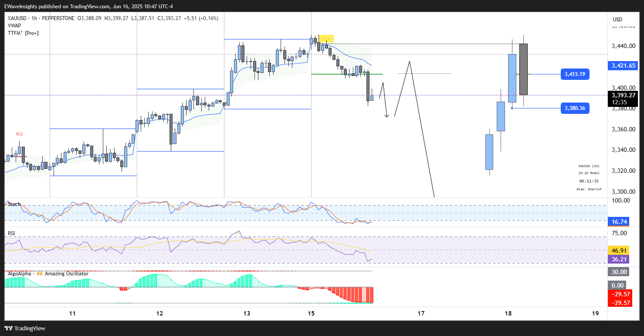The height and width of the screenshot is (336, 644).
Task: Select the RSI indicator label
Action: pyautogui.click(x=12, y=233)
